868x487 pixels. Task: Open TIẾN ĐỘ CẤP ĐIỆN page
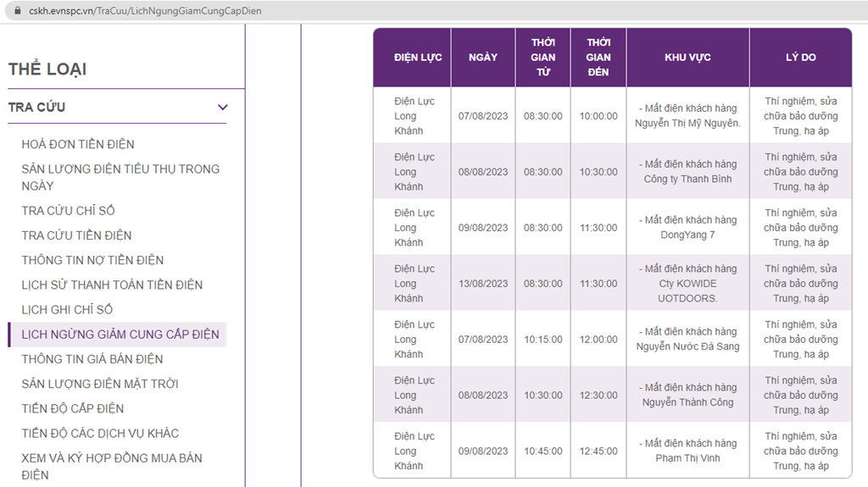coord(73,408)
